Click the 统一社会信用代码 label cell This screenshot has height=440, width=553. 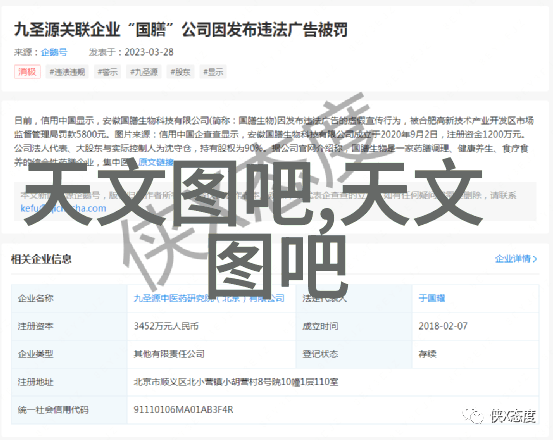tap(69, 410)
